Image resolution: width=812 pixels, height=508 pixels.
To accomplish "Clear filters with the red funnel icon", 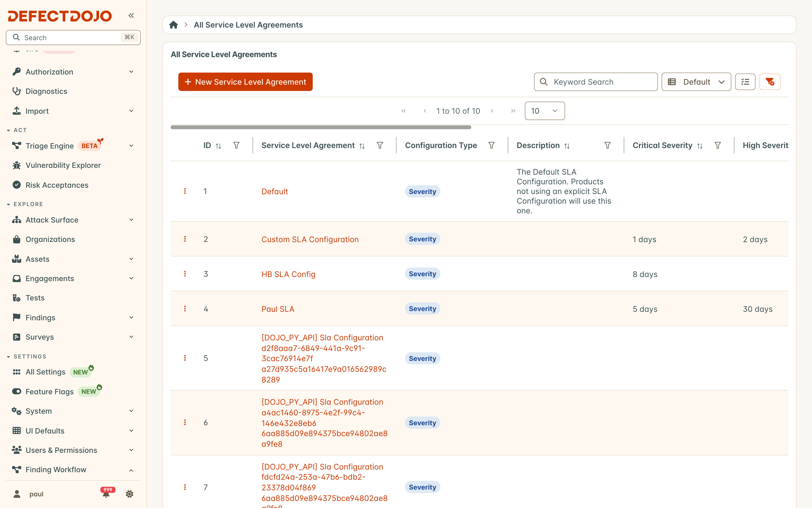I will (770, 82).
